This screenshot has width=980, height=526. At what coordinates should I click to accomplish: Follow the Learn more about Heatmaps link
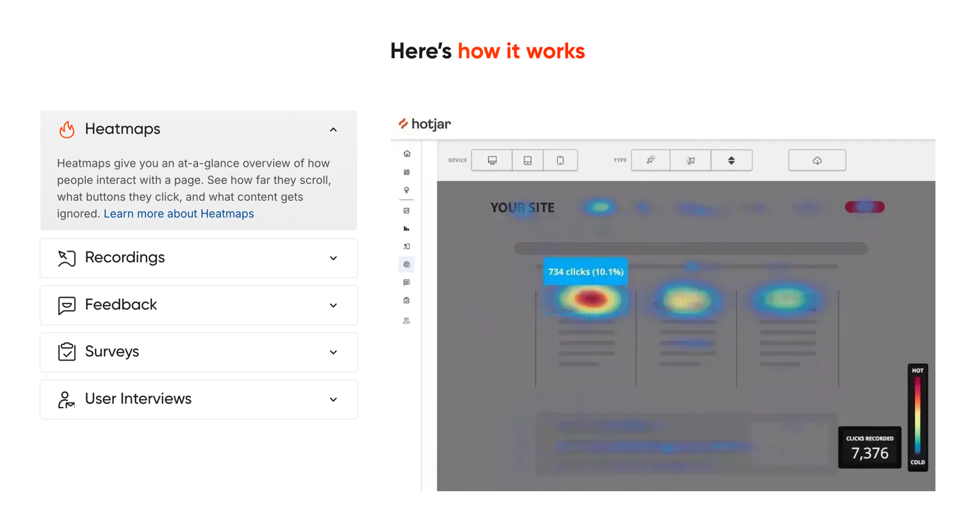pyautogui.click(x=179, y=214)
